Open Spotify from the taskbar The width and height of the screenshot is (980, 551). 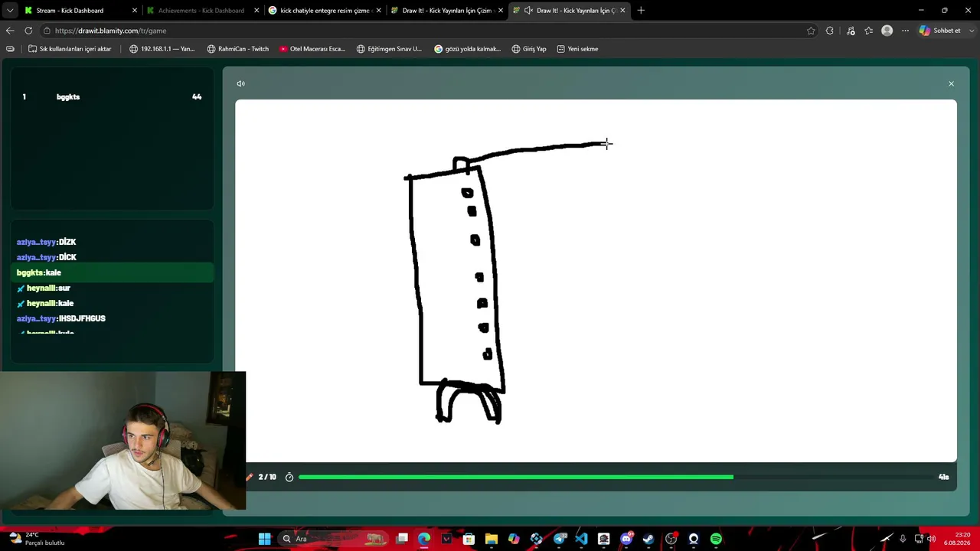(x=716, y=539)
